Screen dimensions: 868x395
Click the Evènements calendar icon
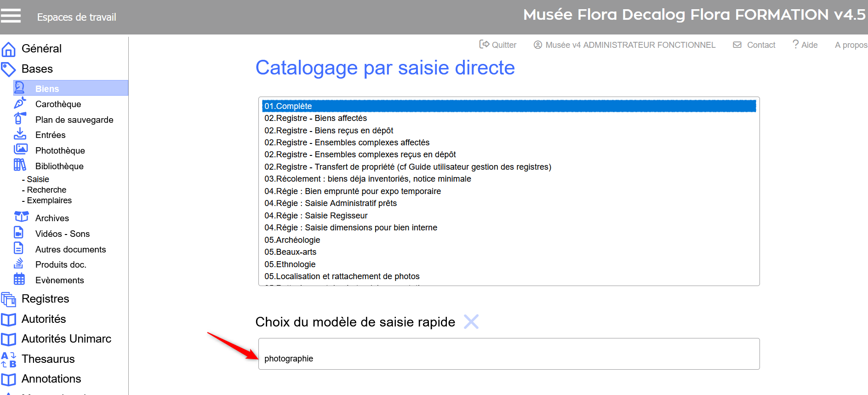[19, 279]
